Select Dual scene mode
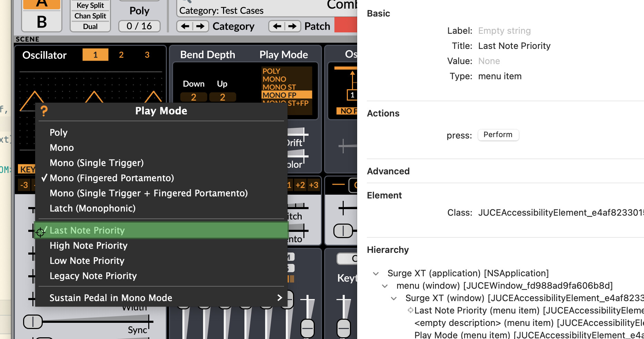This screenshot has width=644, height=339. (x=90, y=27)
